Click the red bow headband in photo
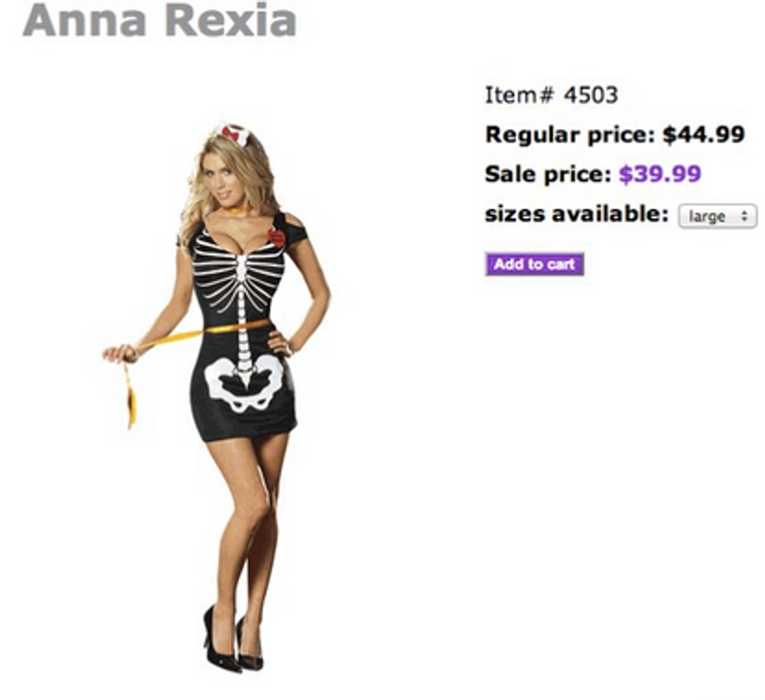 pos(231,133)
